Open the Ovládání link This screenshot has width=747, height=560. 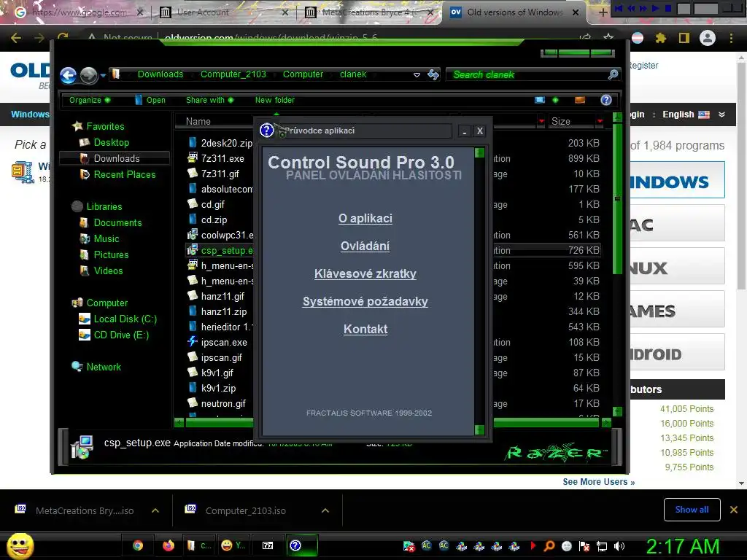pos(365,246)
